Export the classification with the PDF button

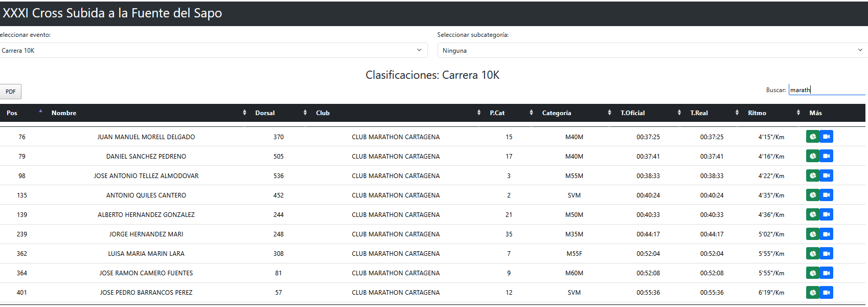pos(10,92)
